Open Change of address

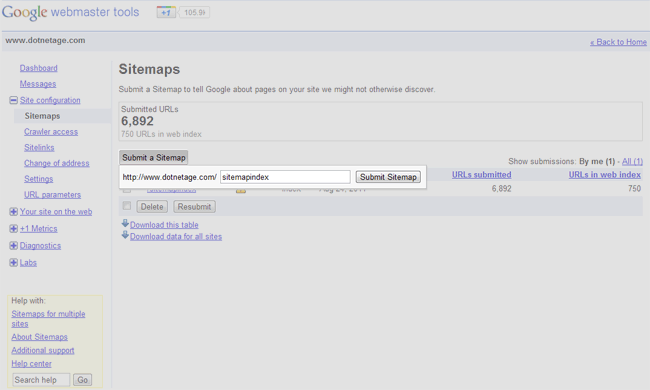click(57, 163)
